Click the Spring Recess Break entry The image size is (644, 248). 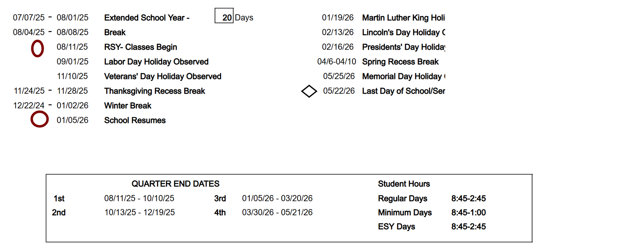[400, 62]
